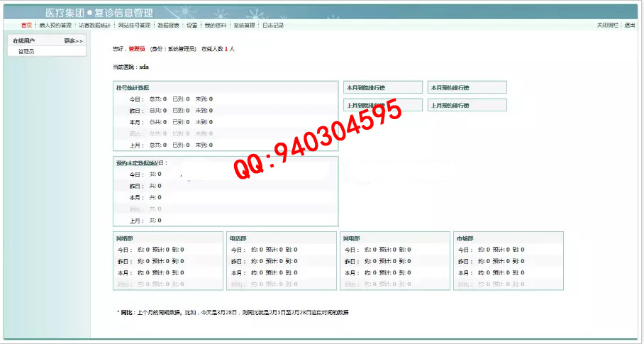Open 网站挂号管理 from the navigation bar
This screenshot has height=344, width=644.
134,25
